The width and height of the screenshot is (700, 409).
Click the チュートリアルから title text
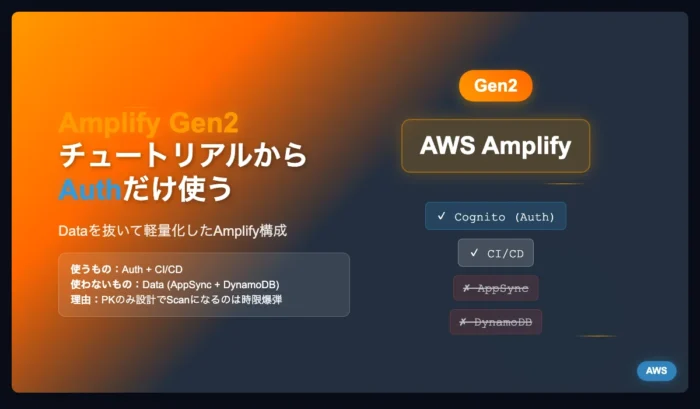coord(183,155)
